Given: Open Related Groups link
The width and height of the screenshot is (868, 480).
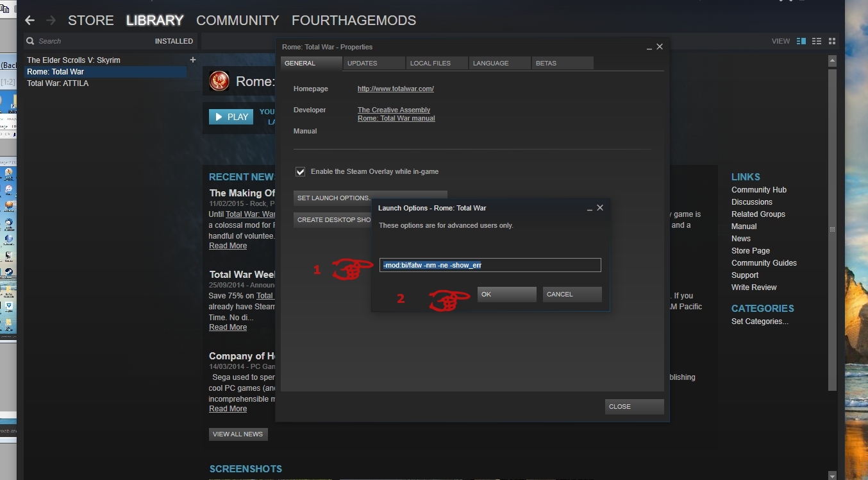Looking at the screenshot, I should 758,214.
